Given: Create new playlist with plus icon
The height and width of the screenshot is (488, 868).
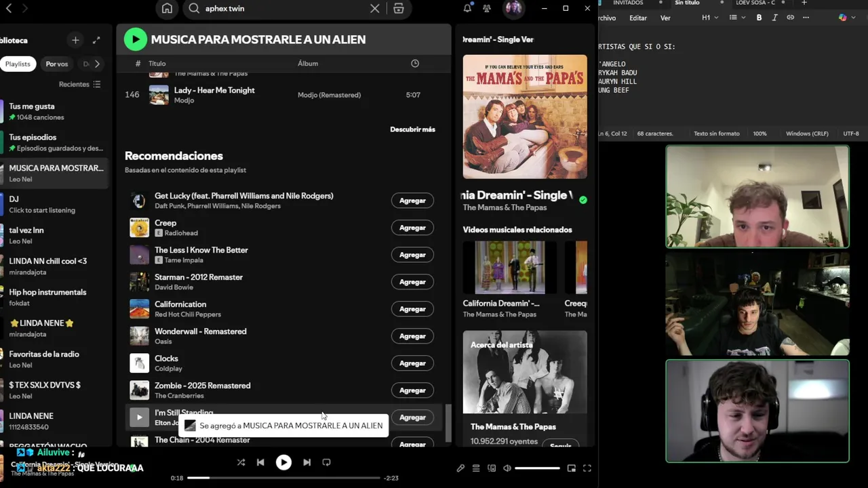Looking at the screenshot, I should [75, 40].
